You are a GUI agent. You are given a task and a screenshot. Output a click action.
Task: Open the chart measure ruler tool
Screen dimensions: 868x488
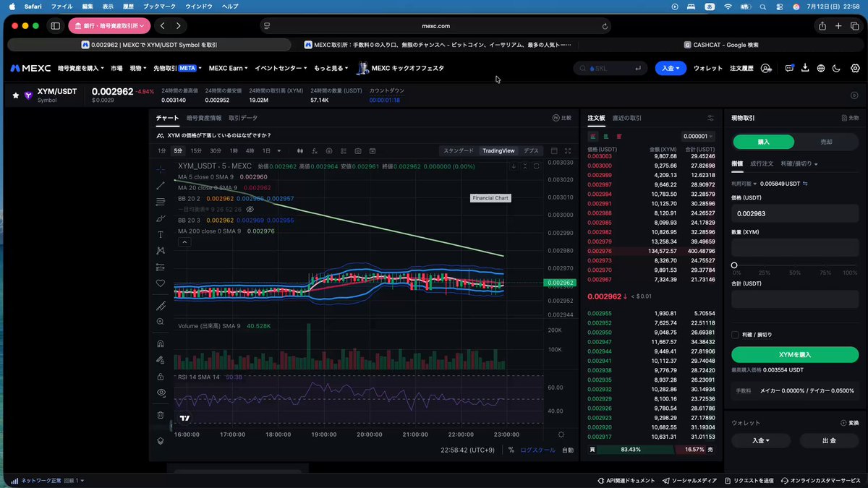161,306
